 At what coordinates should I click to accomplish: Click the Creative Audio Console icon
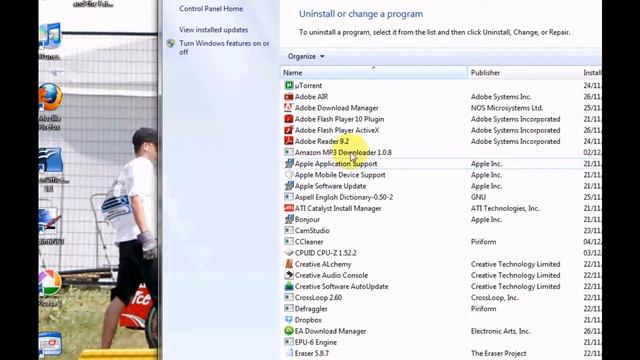click(x=289, y=275)
